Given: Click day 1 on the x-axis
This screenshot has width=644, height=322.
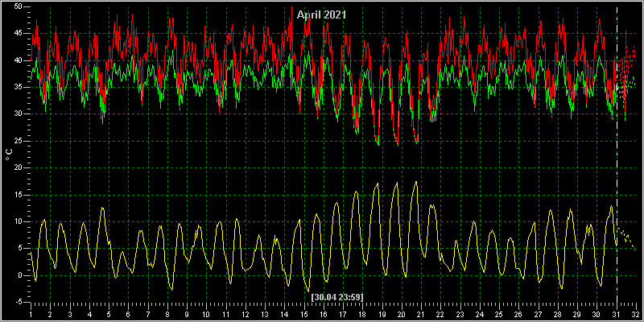Looking at the screenshot, I should click(x=31, y=313).
